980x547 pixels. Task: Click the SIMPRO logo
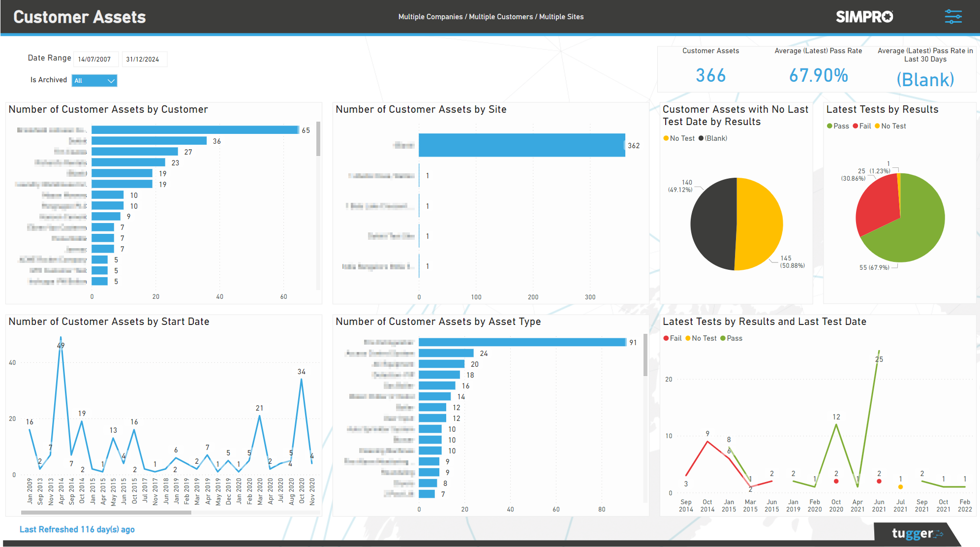(x=864, y=16)
